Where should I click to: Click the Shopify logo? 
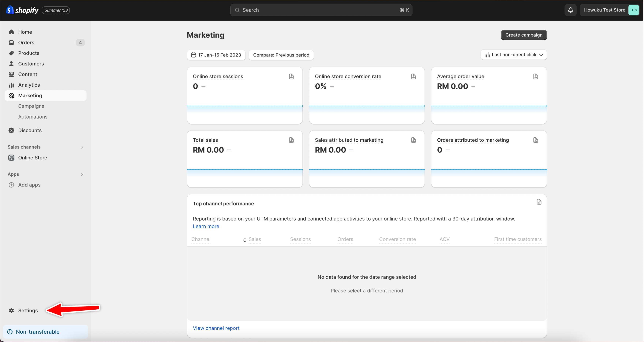tap(23, 10)
